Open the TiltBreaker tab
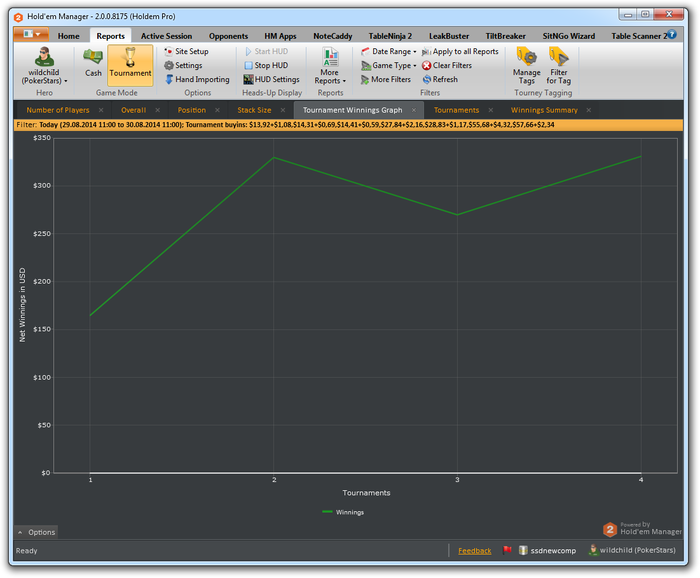The image size is (700, 578). coord(505,36)
